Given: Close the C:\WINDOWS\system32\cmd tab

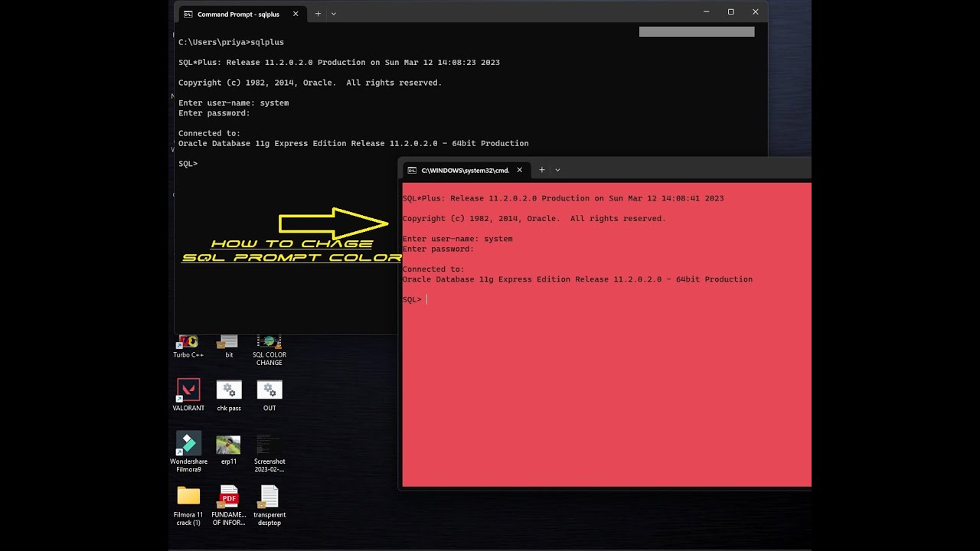Looking at the screenshot, I should pos(520,170).
